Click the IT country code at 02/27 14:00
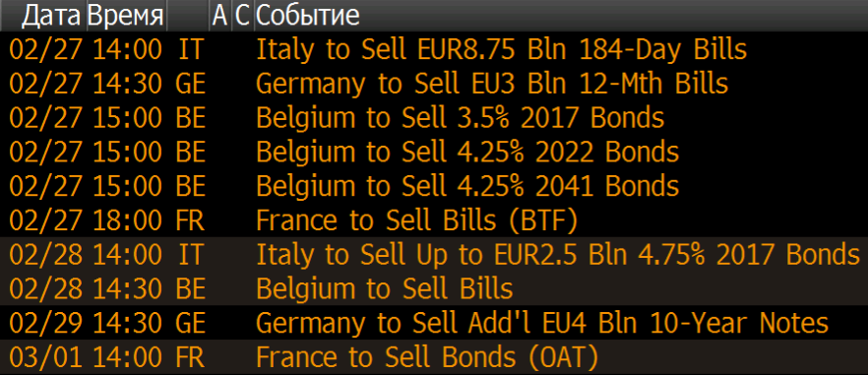The image size is (868, 375). (192, 49)
